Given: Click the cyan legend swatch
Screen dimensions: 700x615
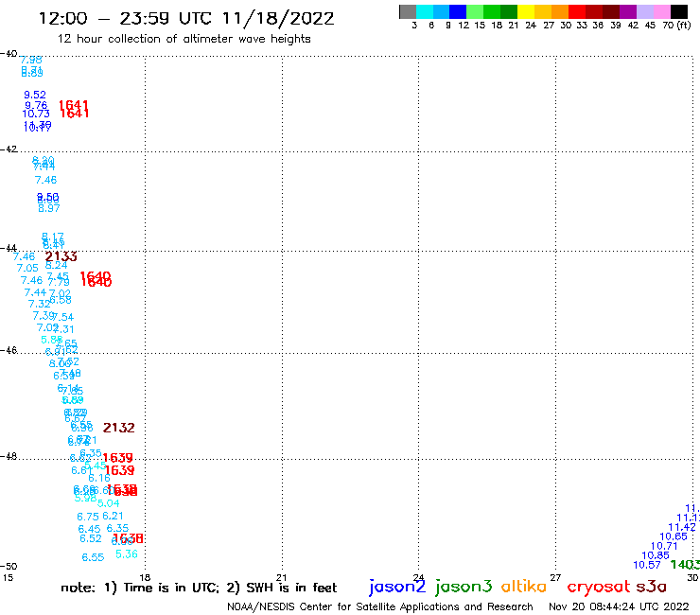Looking at the screenshot, I should pos(425,12).
